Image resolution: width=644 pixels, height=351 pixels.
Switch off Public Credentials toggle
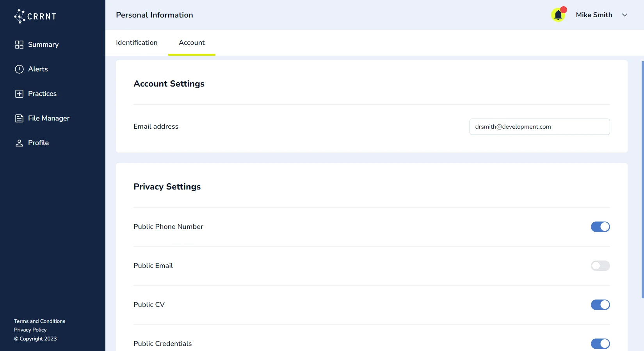[600, 344]
